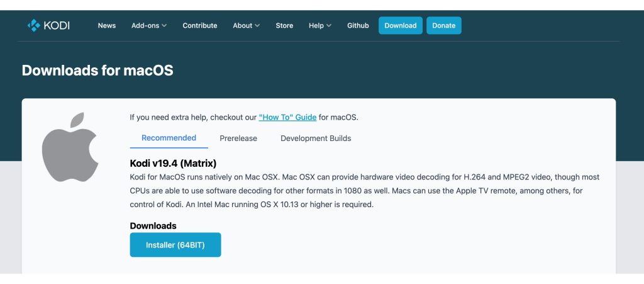Click the "Kodi v19.4 (Matrix)" version heading
This screenshot has height=284, width=644.
pyautogui.click(x=173, y=164)
